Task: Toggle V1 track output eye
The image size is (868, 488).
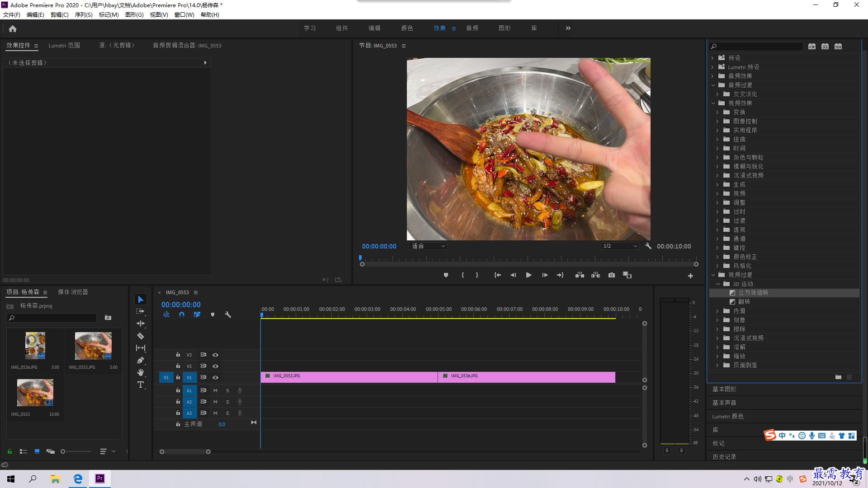Action: (x=216, y=378)
